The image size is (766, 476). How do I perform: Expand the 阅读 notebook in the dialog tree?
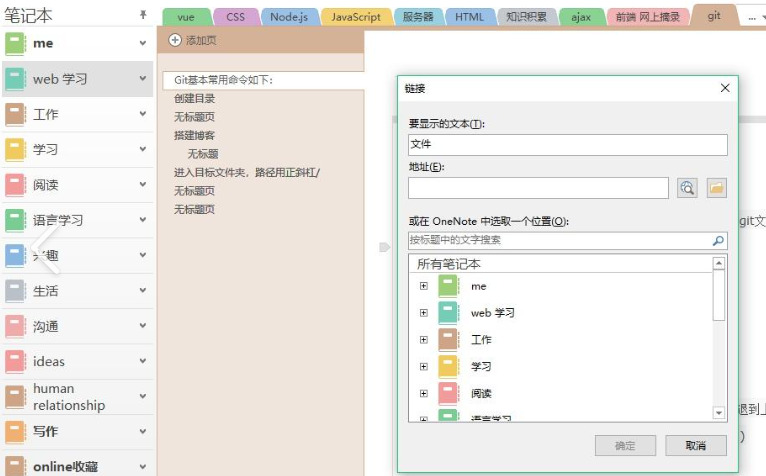point(424,393)
